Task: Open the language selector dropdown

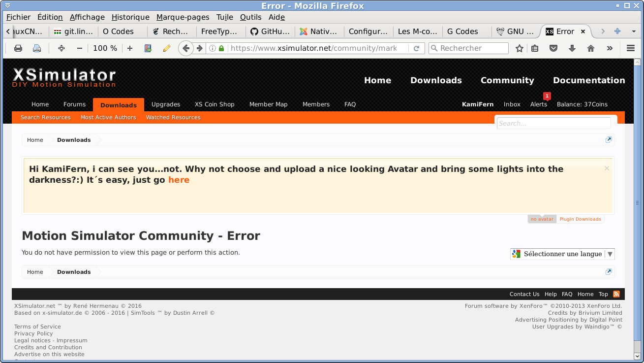Action: [562, 254]
